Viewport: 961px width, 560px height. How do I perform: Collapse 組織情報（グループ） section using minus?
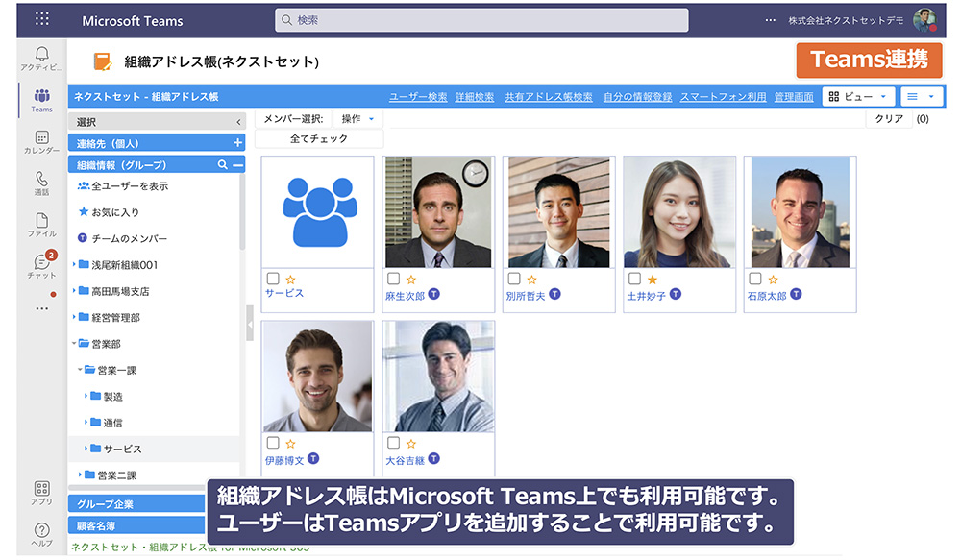[x=237, y=165]
